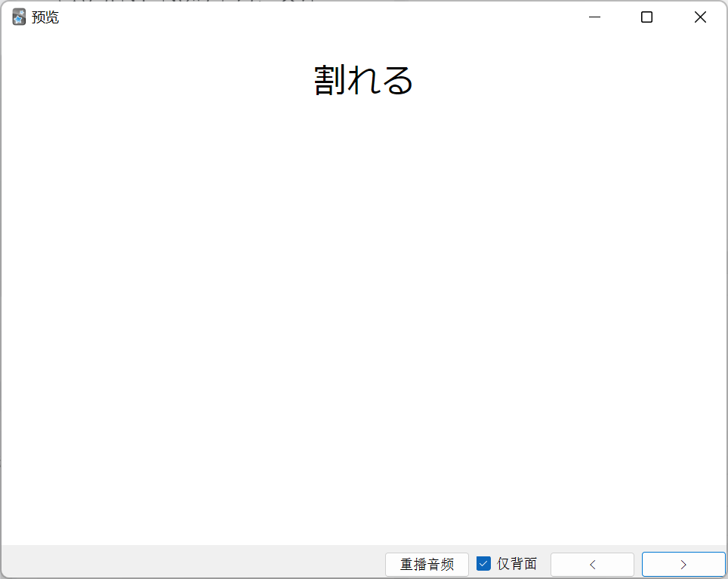Click empty gray area left of 重播音频
This screenshot has height=579, width=728.
click(189, 562)
